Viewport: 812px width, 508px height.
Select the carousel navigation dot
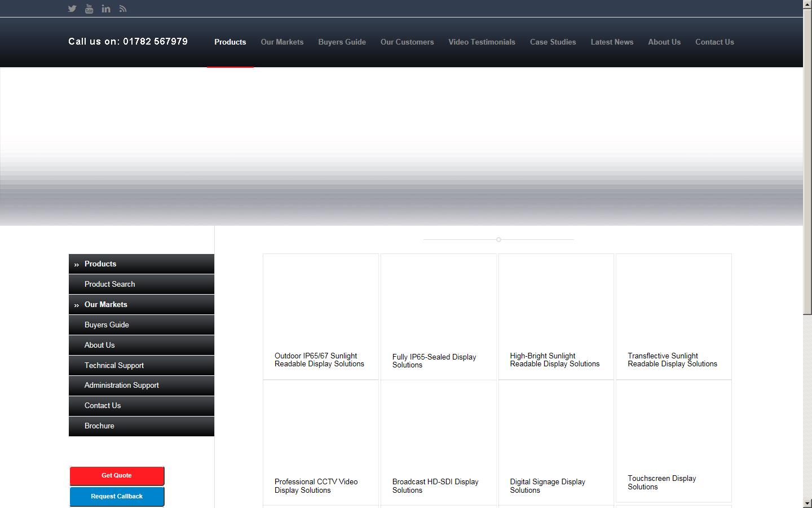point(498,239)
